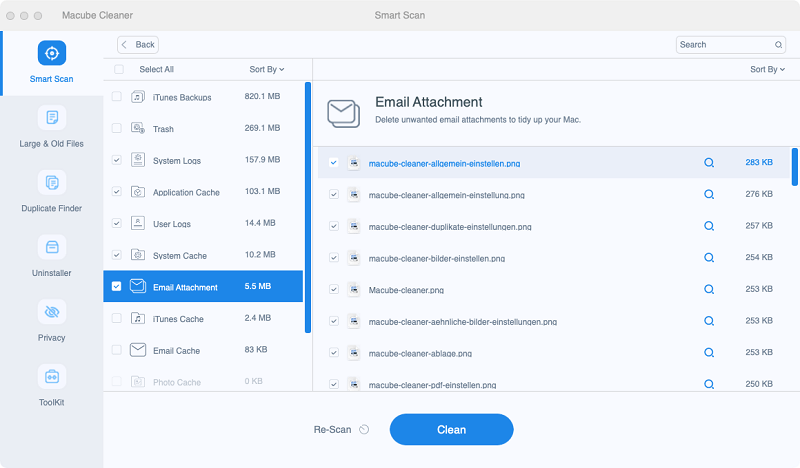Image resolution: width=800 pixels, height=468 pixels.
Task: Click the Email Attachment envelope icon in list
Action: (138, 286)
